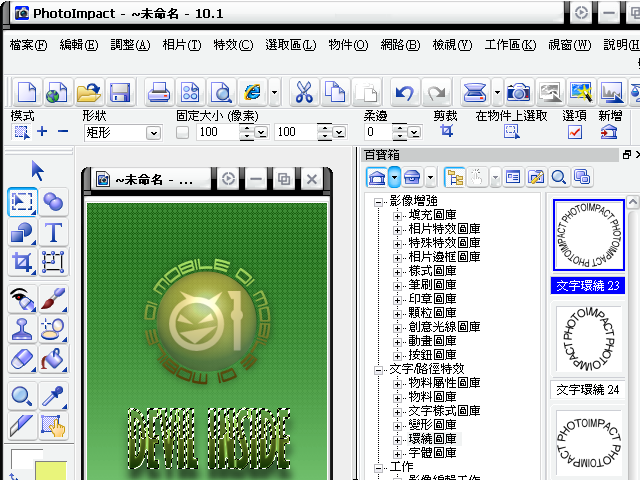Click the crop icon under 剪裁
Viewport: 640px width, 480px height.
click(x=447, y=131)
